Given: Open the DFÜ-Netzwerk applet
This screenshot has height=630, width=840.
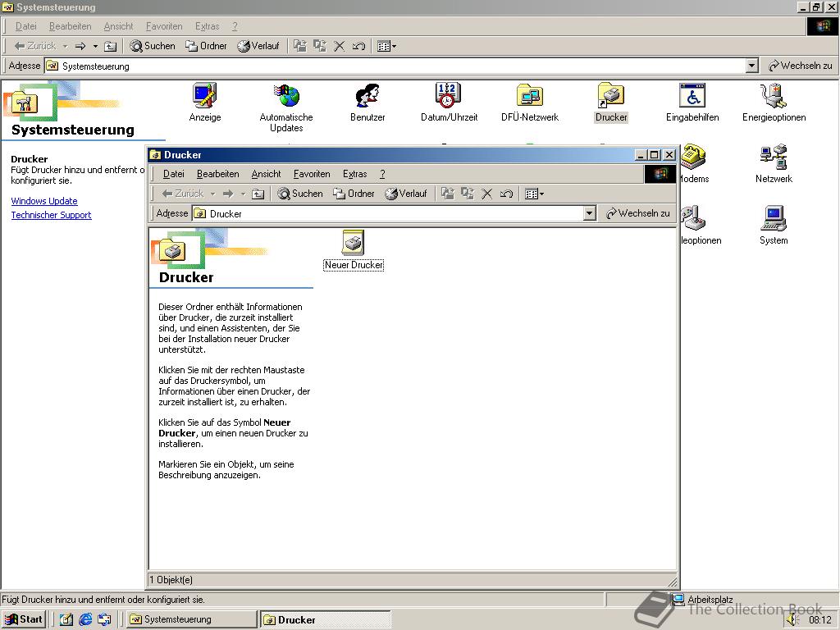Looking at the screenshot, I should pos(529,94).
